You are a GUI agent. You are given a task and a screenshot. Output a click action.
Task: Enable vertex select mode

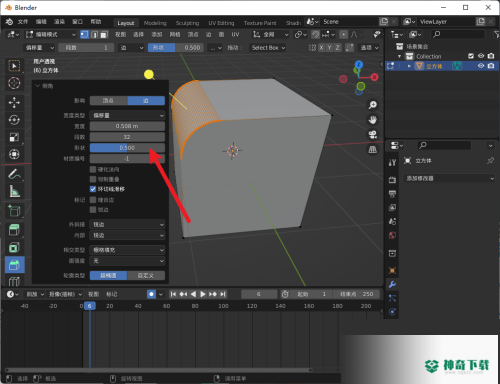pos(85,34)
